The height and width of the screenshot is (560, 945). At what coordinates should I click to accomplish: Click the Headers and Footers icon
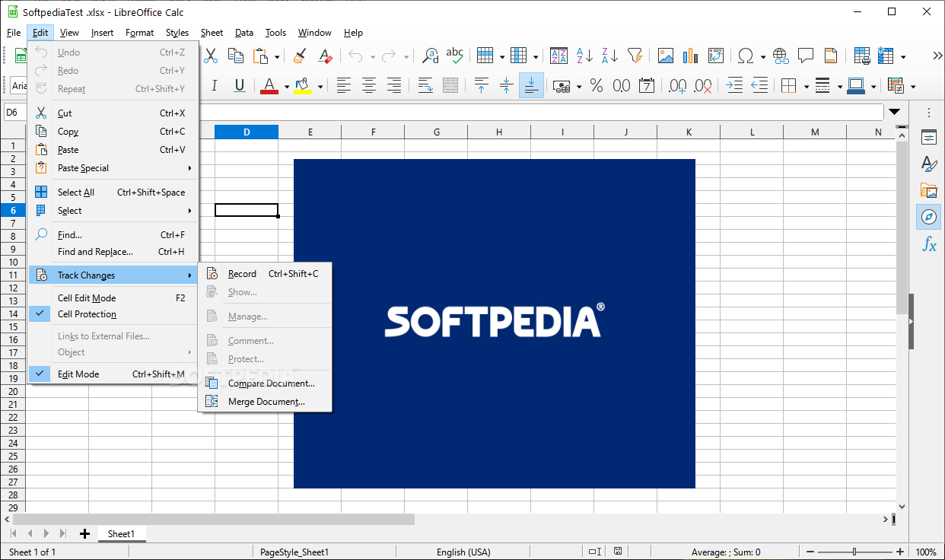pyautogui.click(x=831, y=56)
